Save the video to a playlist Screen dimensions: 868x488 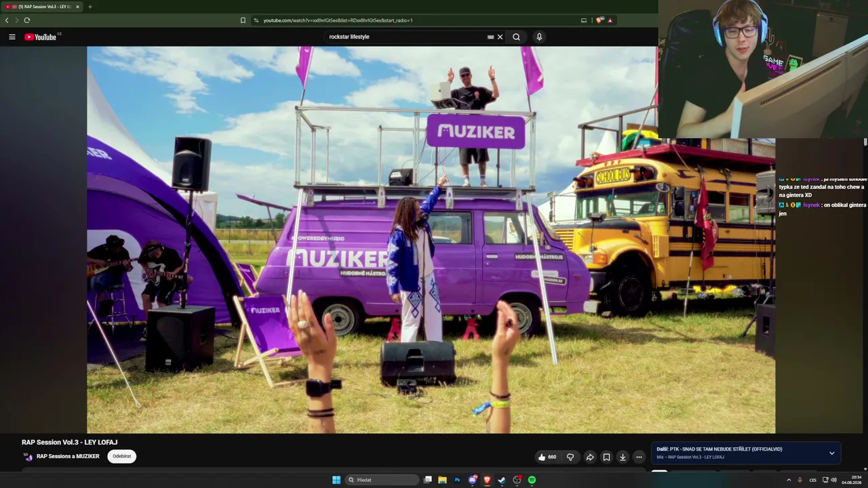tap(606, 457)
